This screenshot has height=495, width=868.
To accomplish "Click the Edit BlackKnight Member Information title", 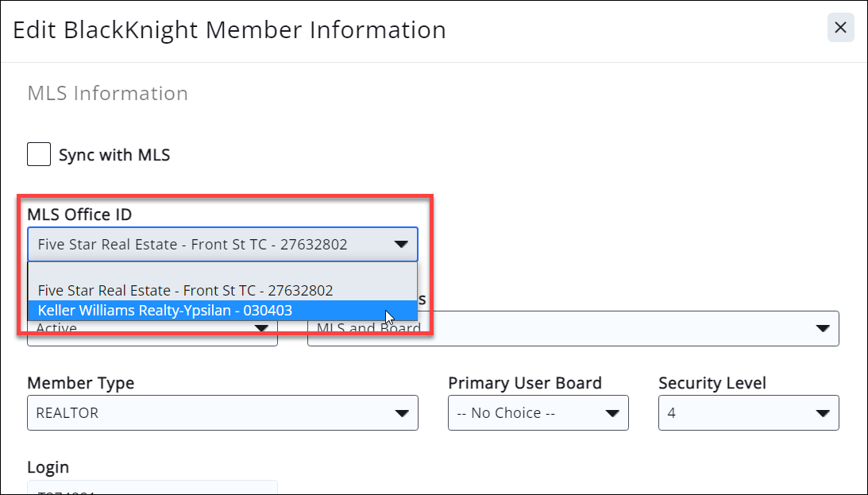I will pyautogui.click(x=230, y=30).
